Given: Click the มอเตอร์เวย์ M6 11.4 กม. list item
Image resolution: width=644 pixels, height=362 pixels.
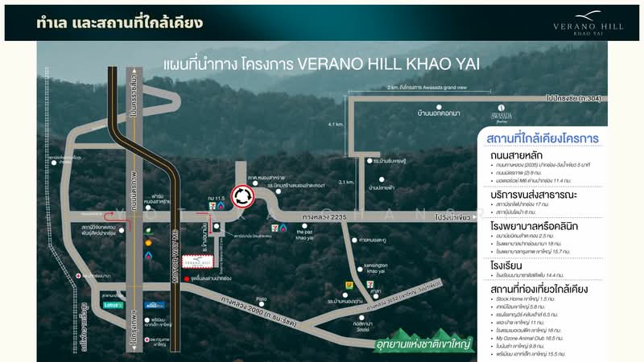Looking at the screenshot, I should click(533, 180).
